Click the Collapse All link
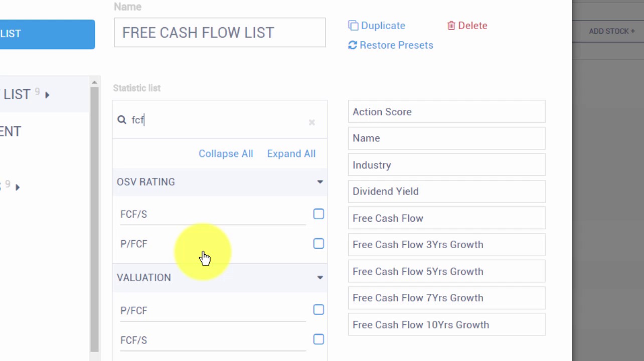Screen dimensions: 644x361 pos(226,154)
